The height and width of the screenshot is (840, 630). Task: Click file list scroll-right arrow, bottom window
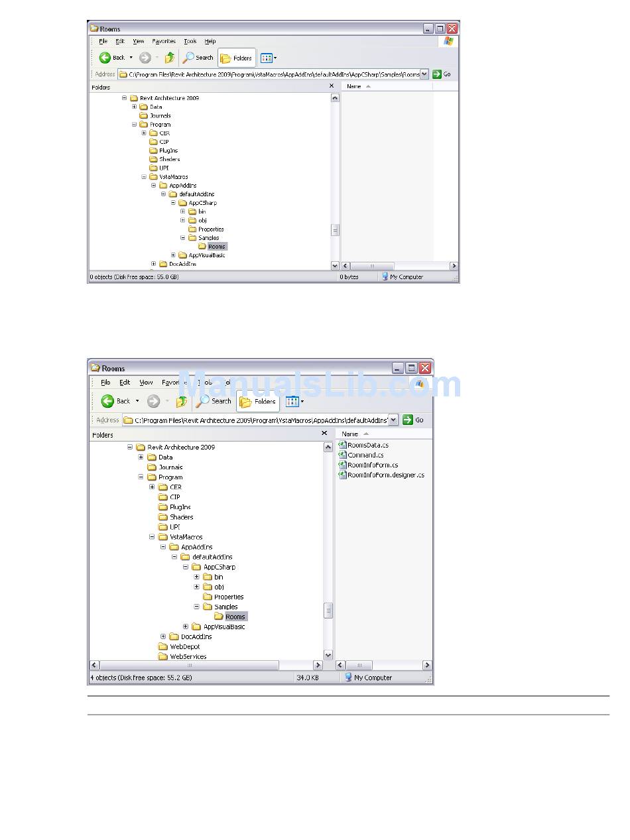coord(427,665)
